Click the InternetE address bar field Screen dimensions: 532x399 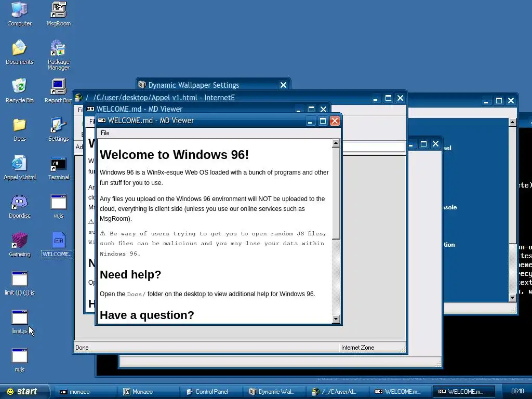(x=374, y=147)
